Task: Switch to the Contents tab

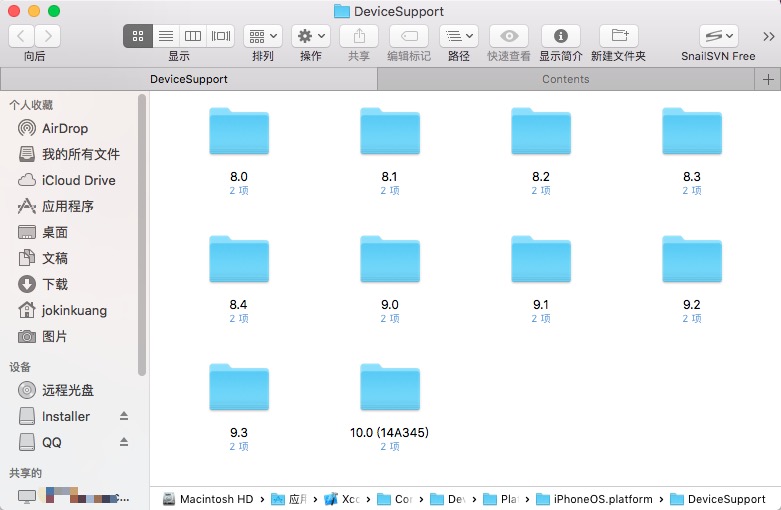Action: point(566,79)
